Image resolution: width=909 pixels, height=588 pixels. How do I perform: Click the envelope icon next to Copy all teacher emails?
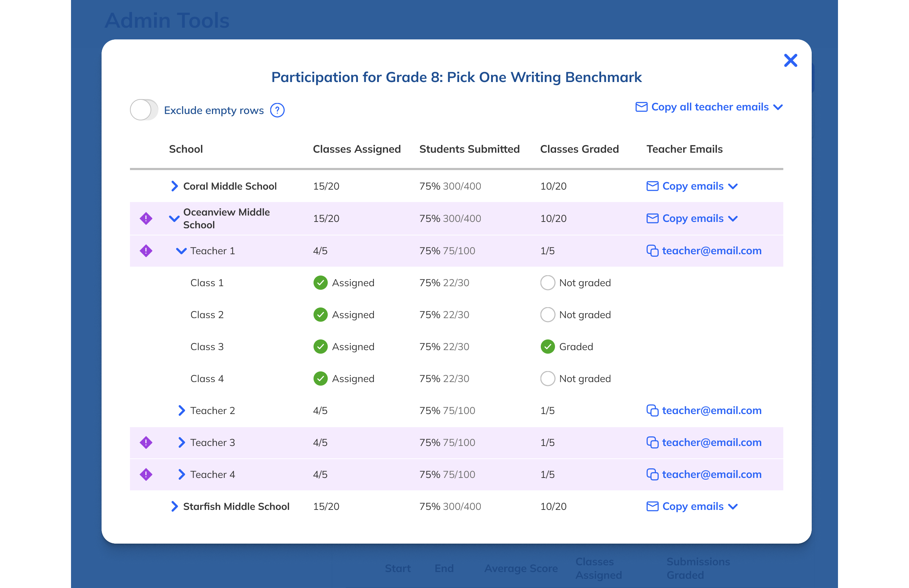click(x=641, y=107)
